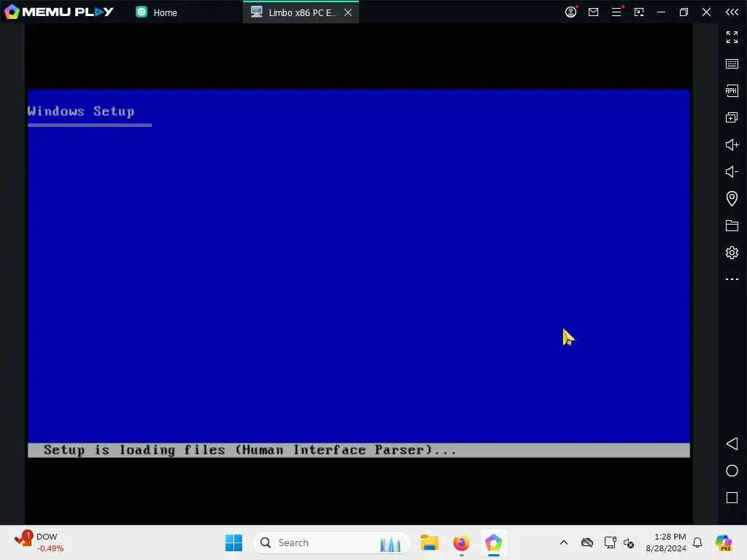Tap the Android back triangle button
The height and width of the screenshot is (560, 747).
point(732,444)
